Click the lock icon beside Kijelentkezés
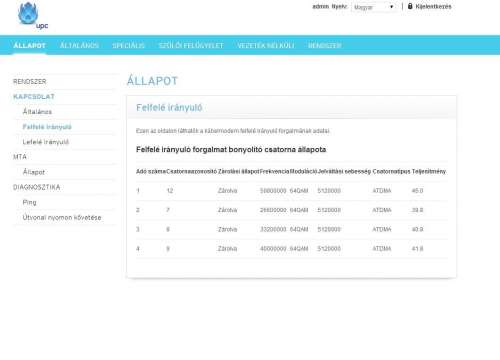Image resolution: width=500 pixels, height=360 pixels. point(410,6)
